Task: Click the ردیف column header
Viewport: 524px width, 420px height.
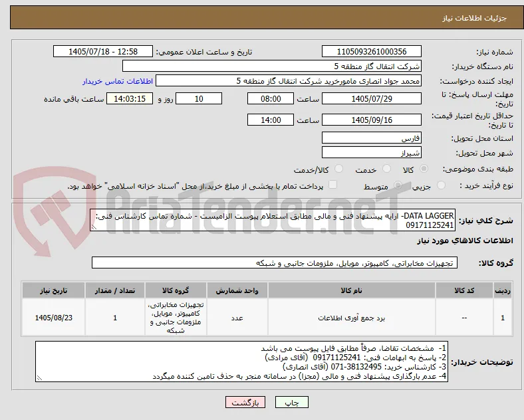Action: coord(503,290)
